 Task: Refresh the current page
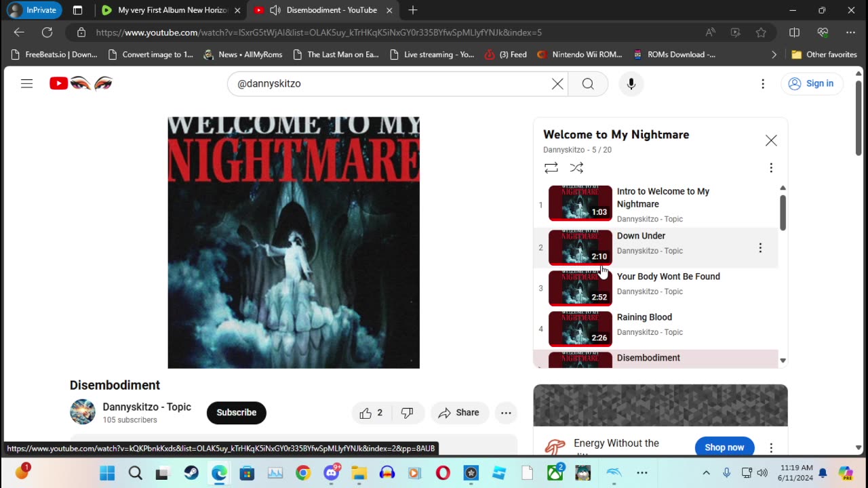pos(47,32)
